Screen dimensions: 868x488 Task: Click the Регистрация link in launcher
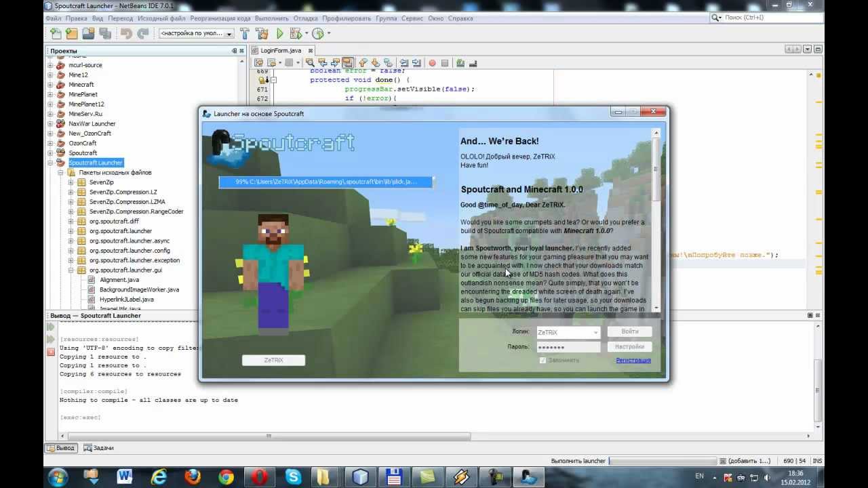point(633,360)
